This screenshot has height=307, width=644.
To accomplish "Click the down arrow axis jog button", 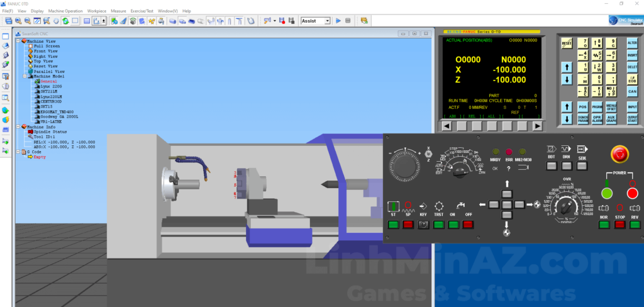I will coord(508,215).
